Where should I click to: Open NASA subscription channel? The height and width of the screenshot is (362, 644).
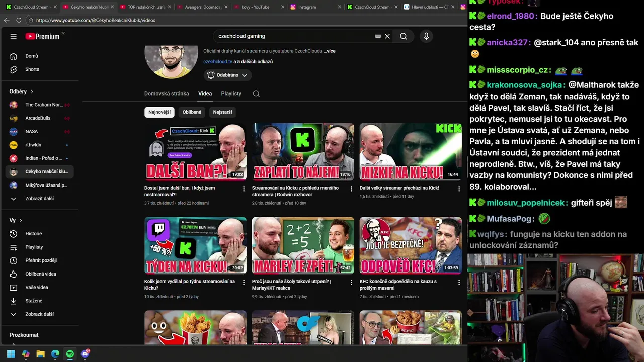coord(39,132)
